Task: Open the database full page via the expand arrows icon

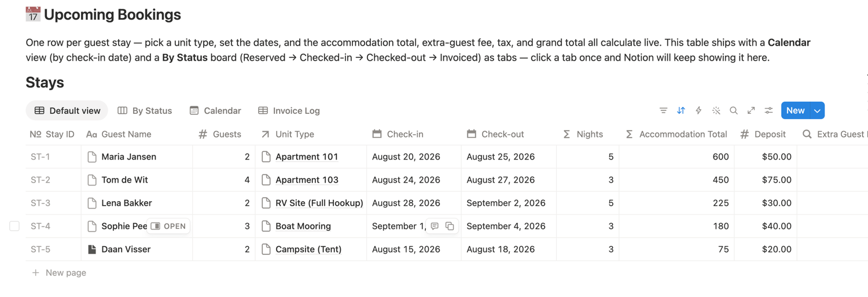Action: click(x=751, y=110)
